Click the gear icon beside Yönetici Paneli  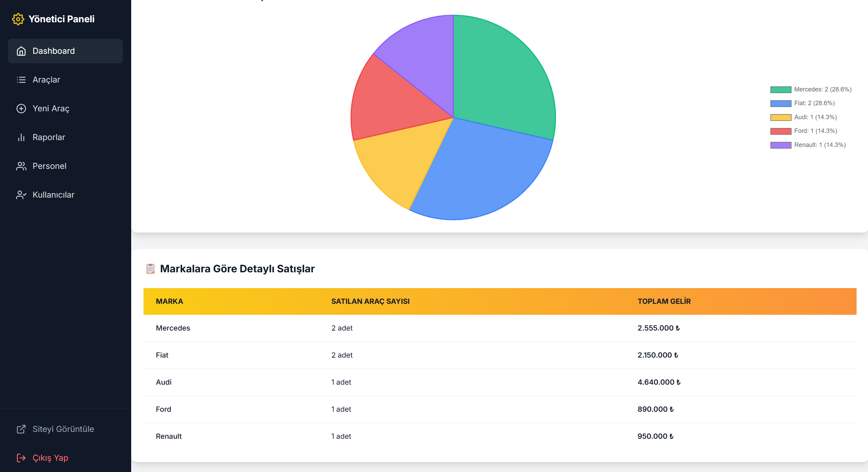[x=18, y=19]
